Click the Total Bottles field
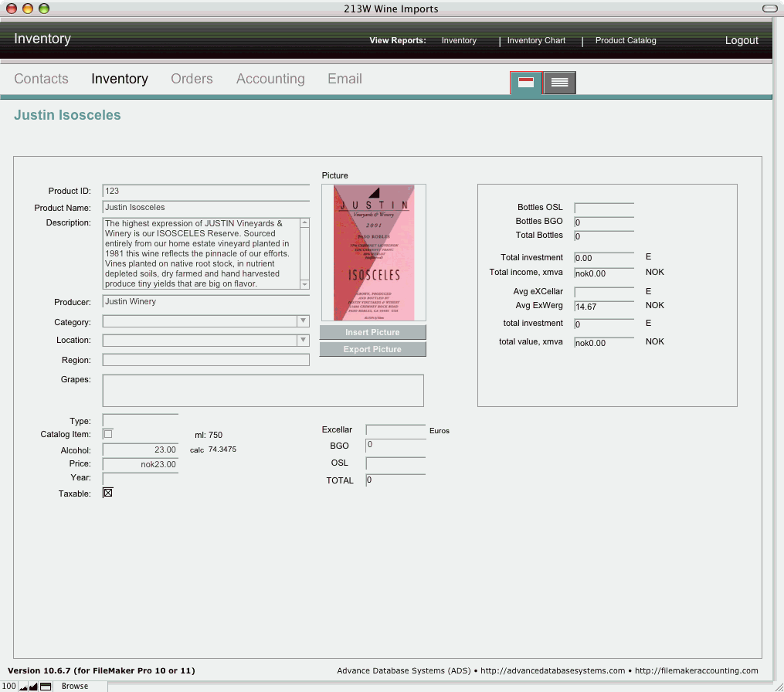The height and width of the screenshot is (692, 784). 604,236
